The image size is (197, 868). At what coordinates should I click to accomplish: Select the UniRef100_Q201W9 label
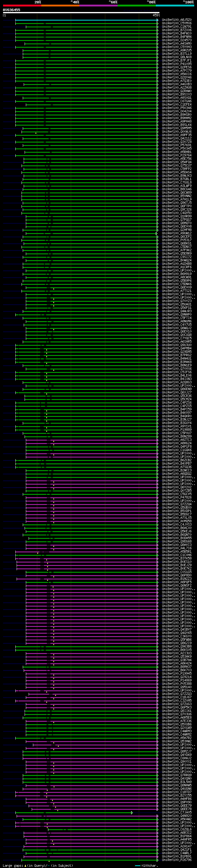click(176, 728)
